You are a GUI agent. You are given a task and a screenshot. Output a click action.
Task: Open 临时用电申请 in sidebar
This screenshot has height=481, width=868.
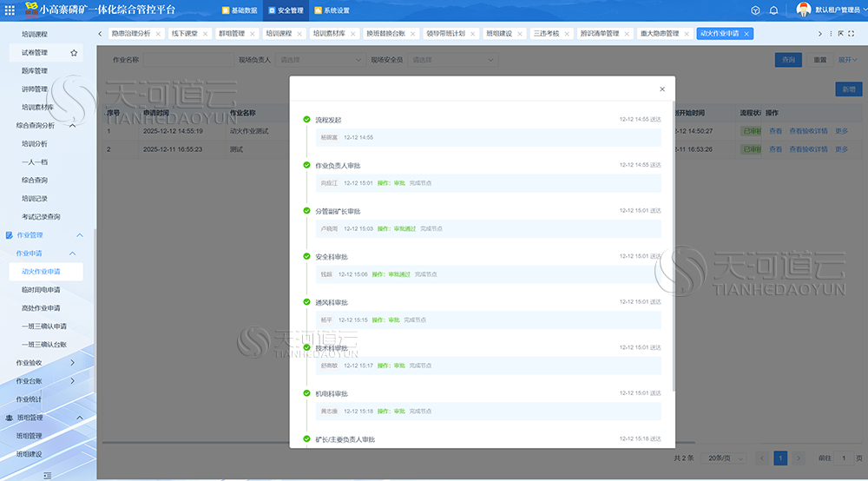click(41, 290)
